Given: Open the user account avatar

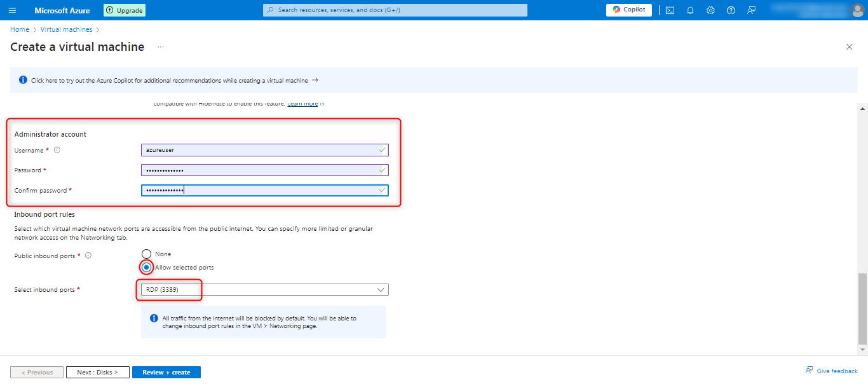Looking at the screenshot, I should pos(857,10).
